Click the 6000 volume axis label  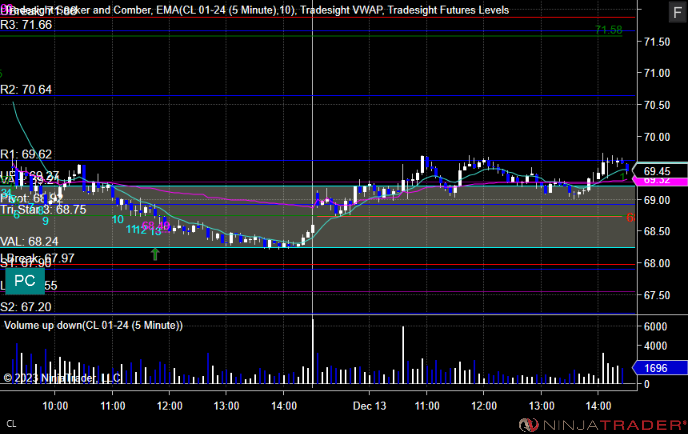point(656,326)
